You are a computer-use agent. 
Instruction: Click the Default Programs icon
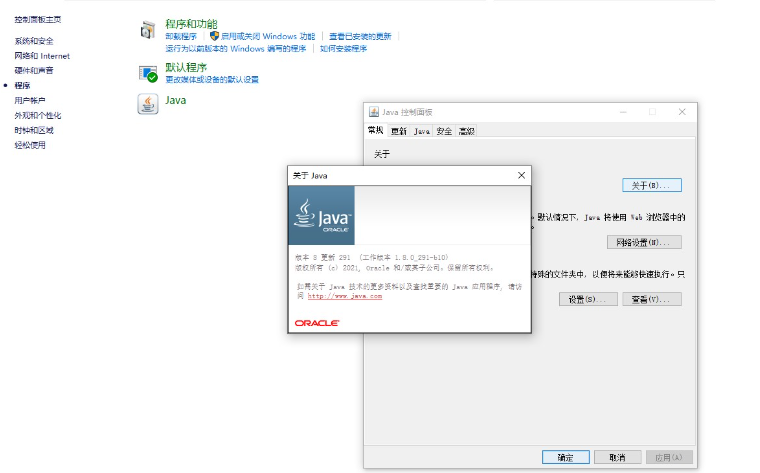[x=148, y=74]
